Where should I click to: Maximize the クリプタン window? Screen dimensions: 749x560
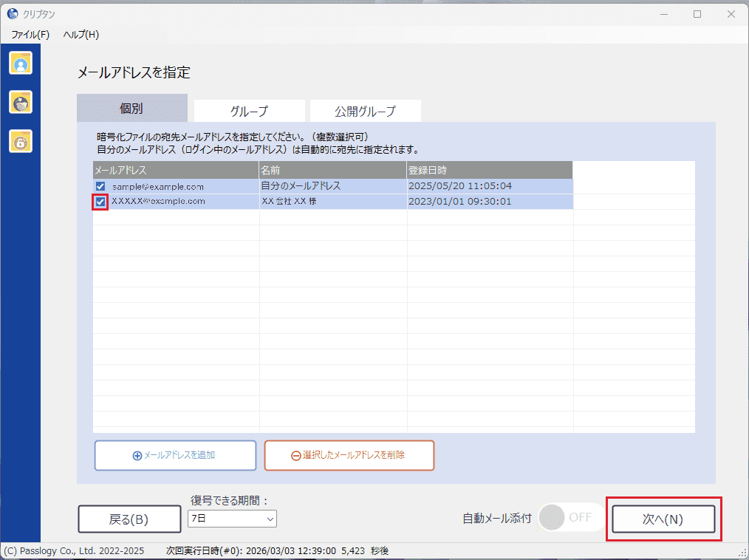click(697, 15)
